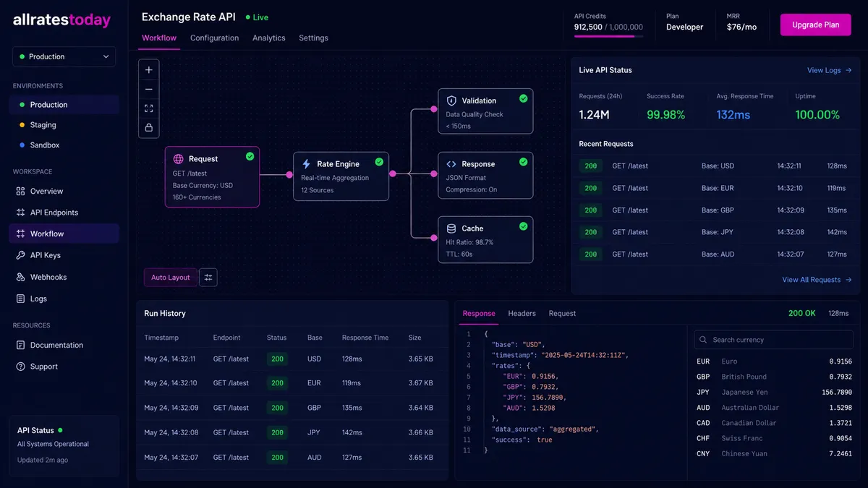Click the Canadian Dollar rate row
Screen dimensions: 868x488
click(774, 423)
